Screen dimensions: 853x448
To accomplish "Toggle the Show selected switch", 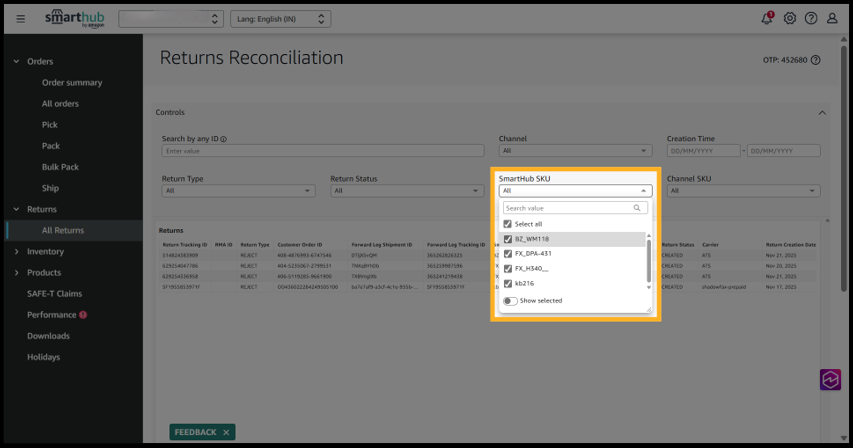I will point(510,300).
